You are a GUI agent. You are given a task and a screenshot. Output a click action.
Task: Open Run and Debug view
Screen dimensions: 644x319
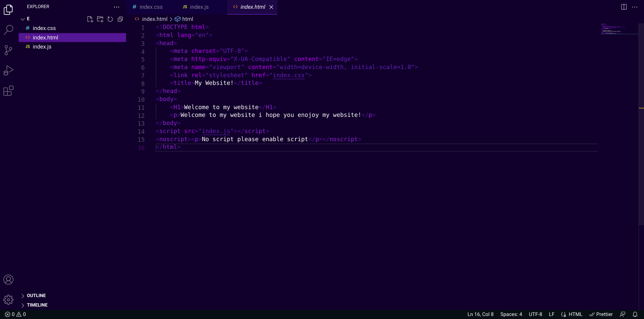(x=8, y=70)
